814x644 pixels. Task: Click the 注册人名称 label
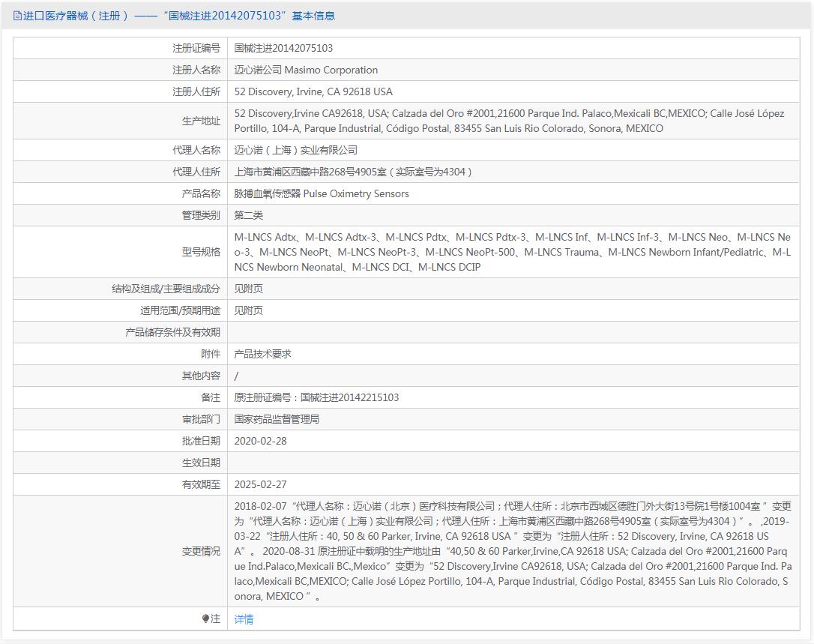click(x=196, y=70)
